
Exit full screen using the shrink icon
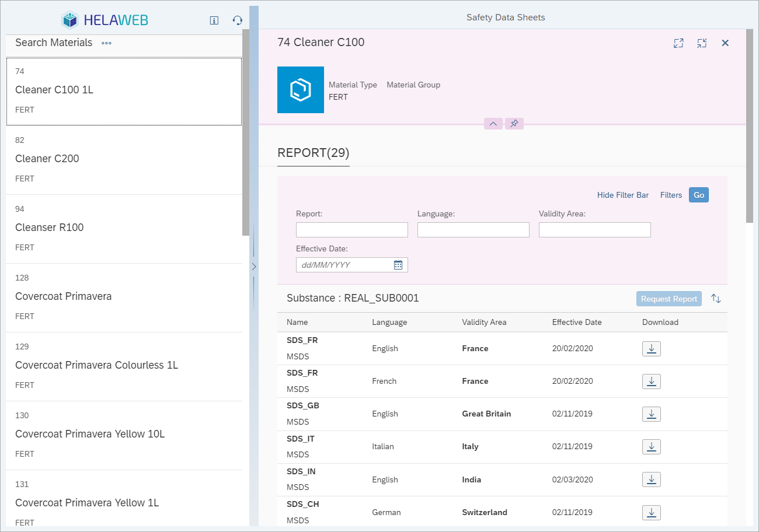pos(702,43)
